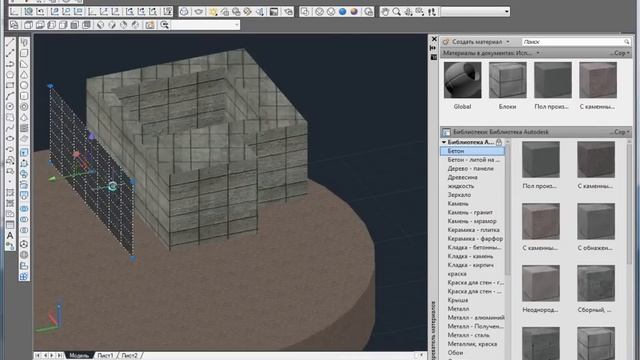
Task: Select the С обнажен... library material thumbnail
Action: [x=596, y=222]
